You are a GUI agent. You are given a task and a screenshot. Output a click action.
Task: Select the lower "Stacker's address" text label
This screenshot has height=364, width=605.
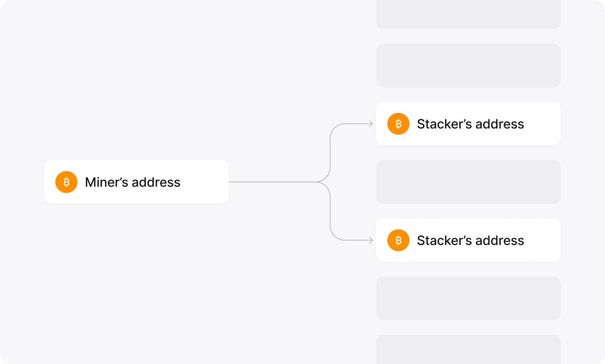point(470,241)
